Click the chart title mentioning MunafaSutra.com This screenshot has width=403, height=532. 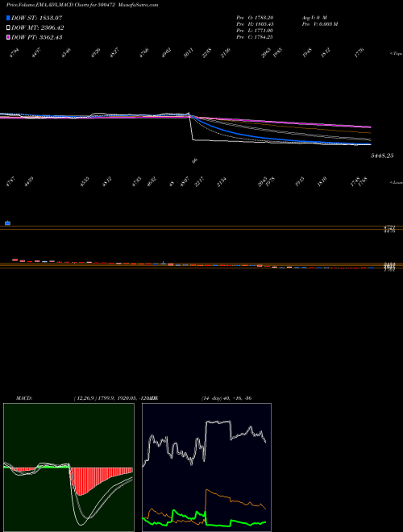[82, 5]
